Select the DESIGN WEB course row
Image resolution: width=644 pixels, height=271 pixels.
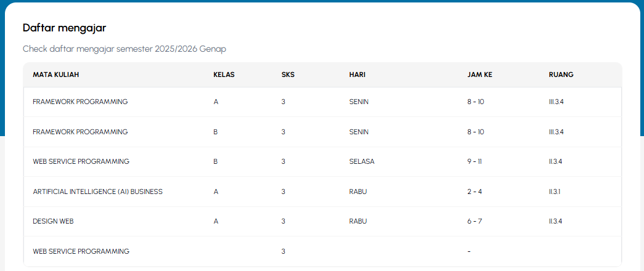(322, 221)
